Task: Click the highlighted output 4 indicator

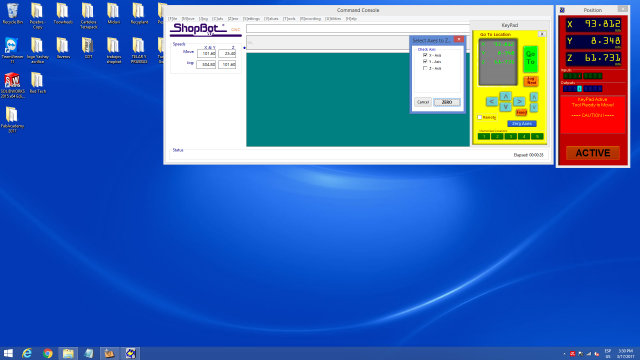Action: tap(579, 89)
